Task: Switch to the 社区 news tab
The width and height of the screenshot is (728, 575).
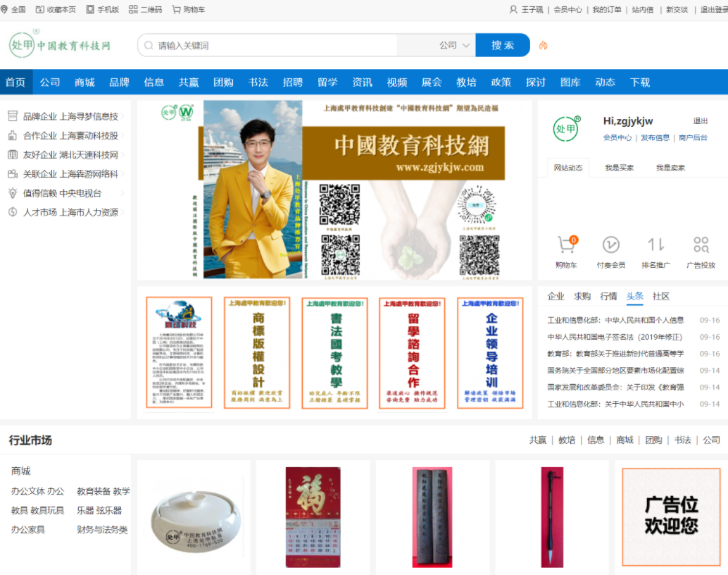Action: (x=660, y=297)
